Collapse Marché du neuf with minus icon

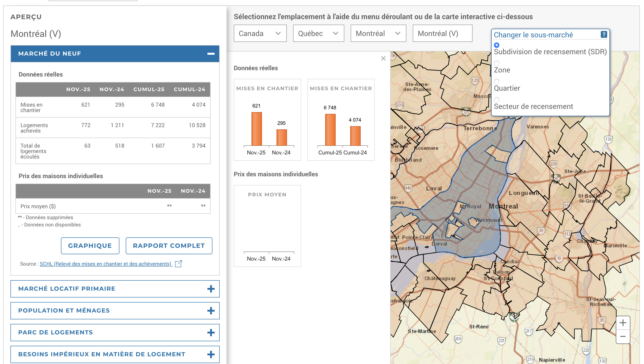(x=211, y=54)
